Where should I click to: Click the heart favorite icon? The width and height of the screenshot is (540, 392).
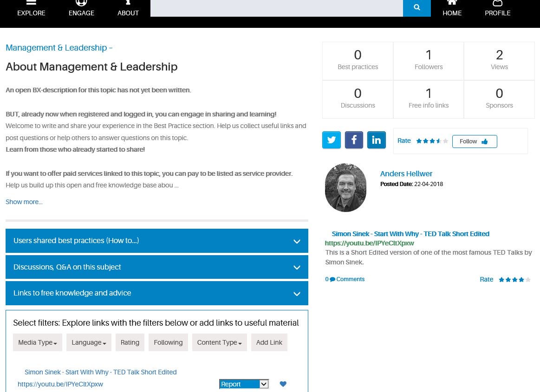click(x=283, y=384)
